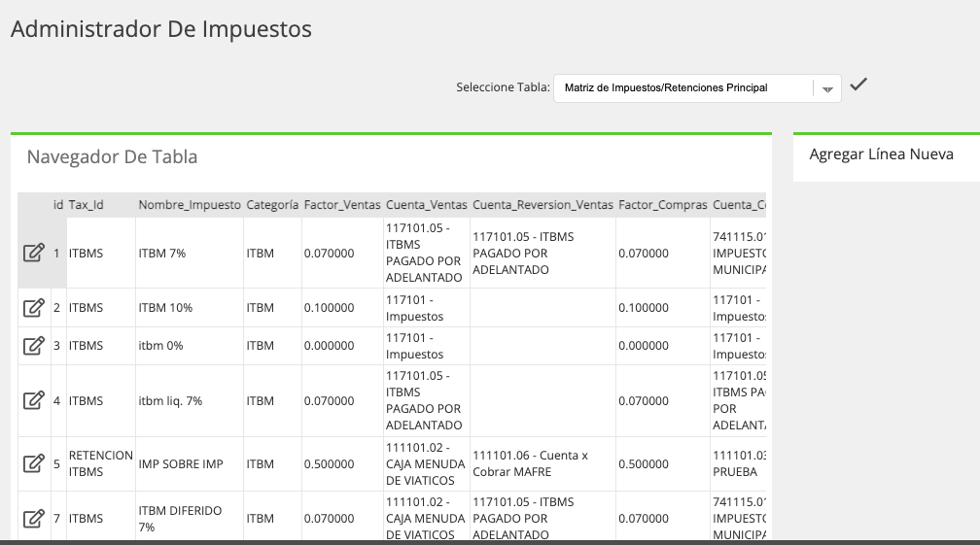Click the Nombre_Impuesto column header
980x545 pixels.
click(x=190, y=205)
